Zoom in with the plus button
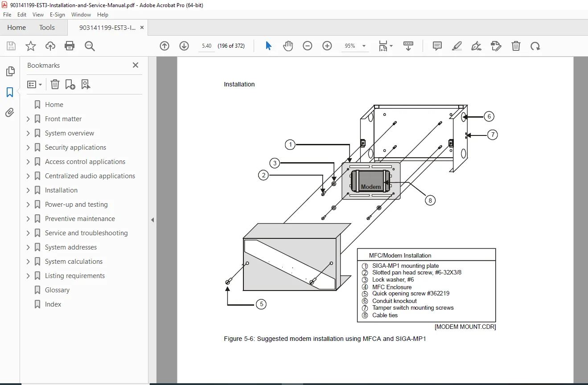Screen dimensions: 588x385 click(x=327, y=46)
